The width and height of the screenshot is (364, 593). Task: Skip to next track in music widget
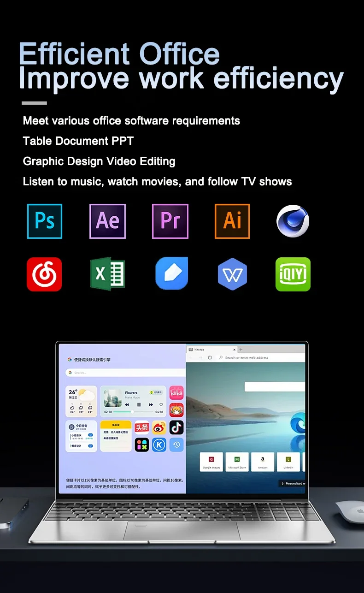[x=150, y=404]
